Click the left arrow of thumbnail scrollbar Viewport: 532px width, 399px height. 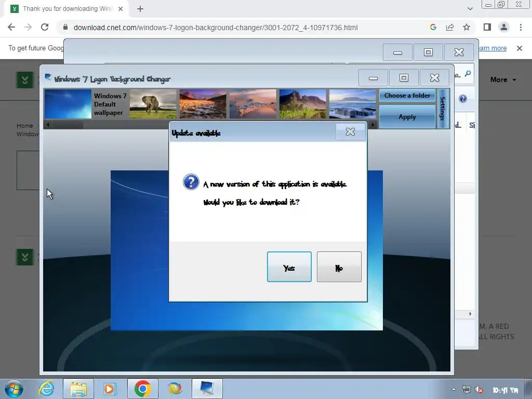[48, 125]
